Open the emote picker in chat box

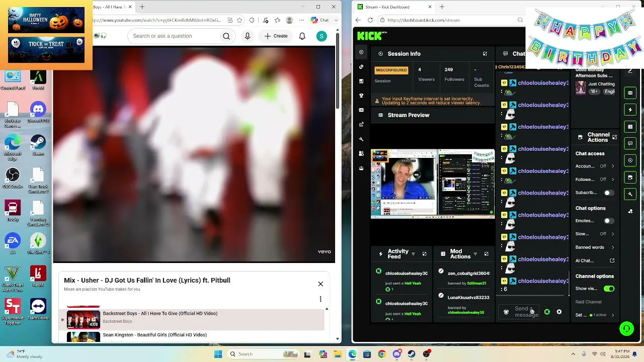click(532, 312)
